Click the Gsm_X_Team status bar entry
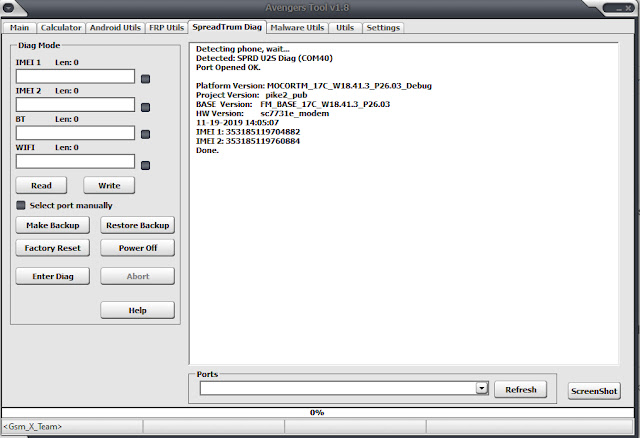The width and height of the screenshot is (640, 438). pos(33,427)
